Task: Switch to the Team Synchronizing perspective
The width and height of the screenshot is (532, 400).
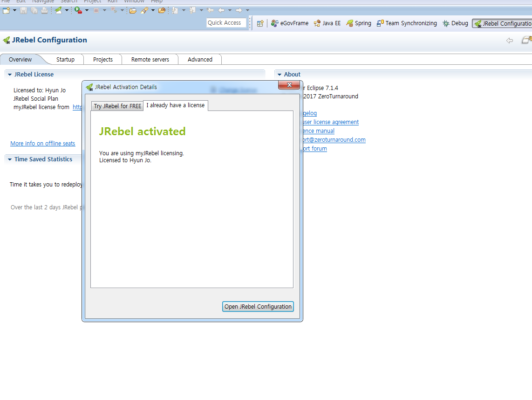Action: pyautogui.click(x=407, y=23)
